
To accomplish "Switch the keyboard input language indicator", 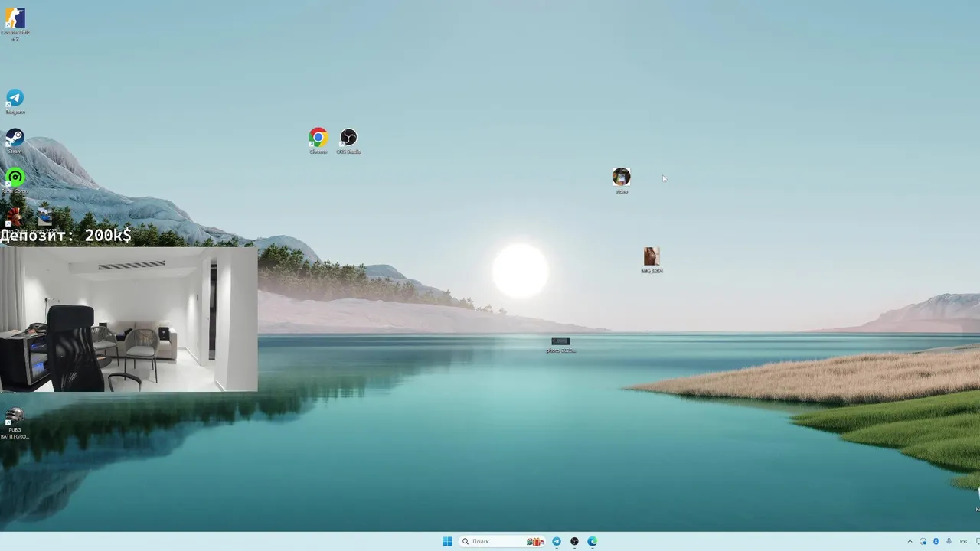I will pyautogui.click(x=964, y=541).
